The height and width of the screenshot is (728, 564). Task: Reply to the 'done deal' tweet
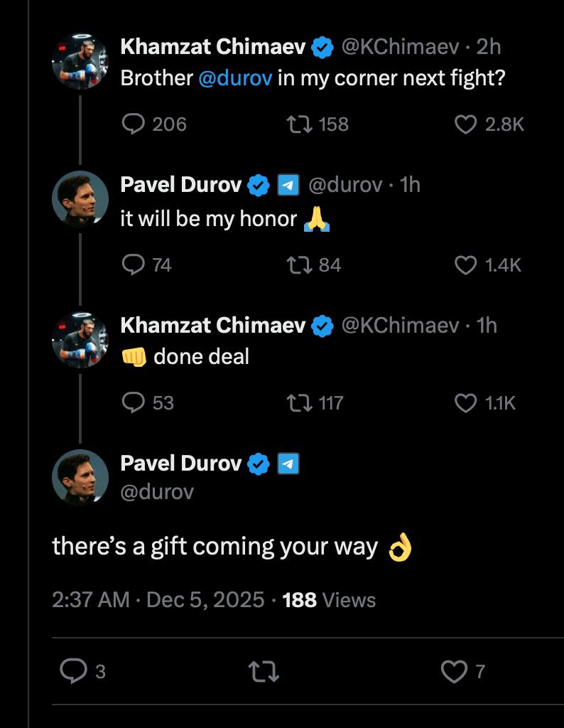click(134, 403)
